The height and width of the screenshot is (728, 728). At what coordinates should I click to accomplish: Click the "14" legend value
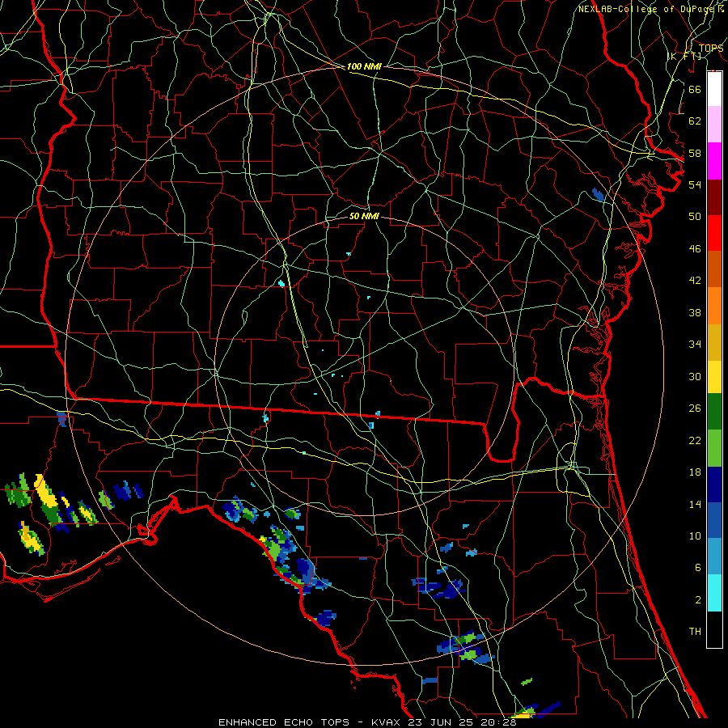coord(695,504)
